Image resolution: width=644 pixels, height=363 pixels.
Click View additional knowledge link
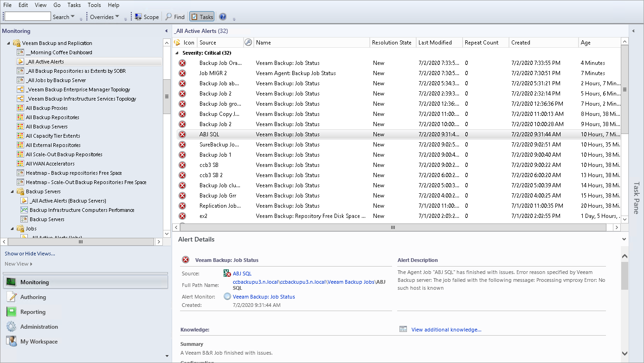pyautogui.click(x=446, y=330)
